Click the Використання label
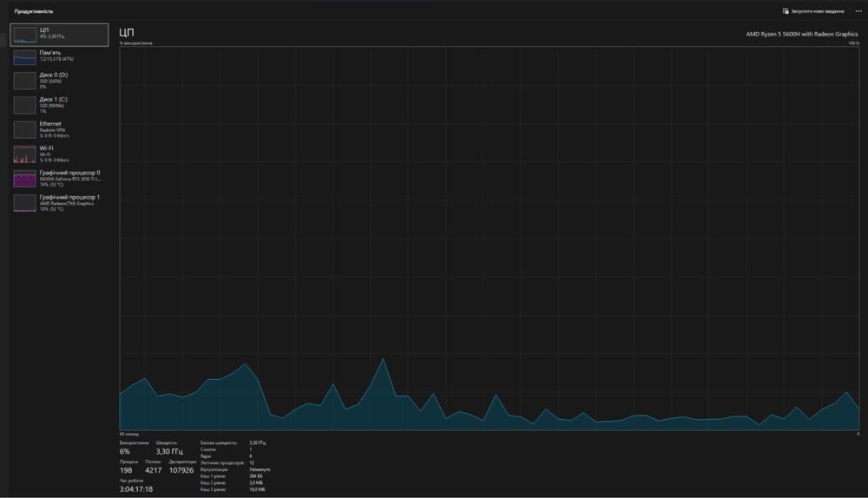The width and height of the screenshot is (868, 498). (134, 442)
